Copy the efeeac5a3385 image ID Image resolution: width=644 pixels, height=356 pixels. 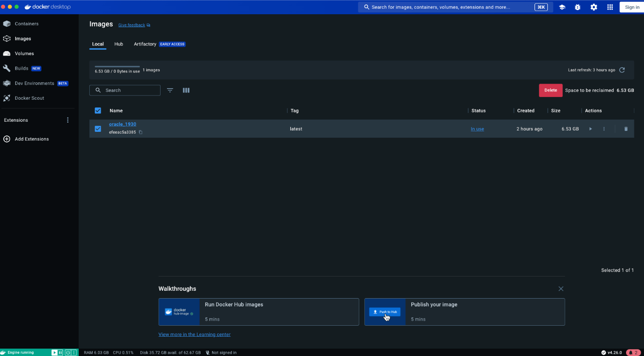(141, 132)
